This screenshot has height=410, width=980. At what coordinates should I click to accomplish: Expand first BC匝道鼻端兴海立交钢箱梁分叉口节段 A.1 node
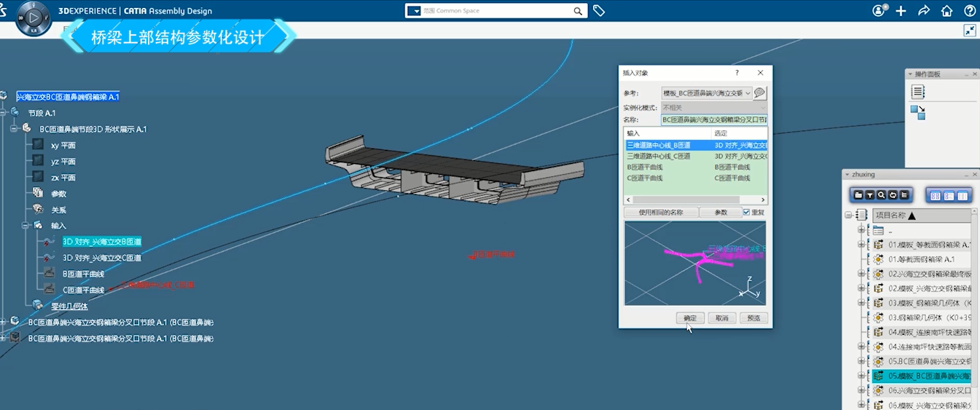[2, 322]
